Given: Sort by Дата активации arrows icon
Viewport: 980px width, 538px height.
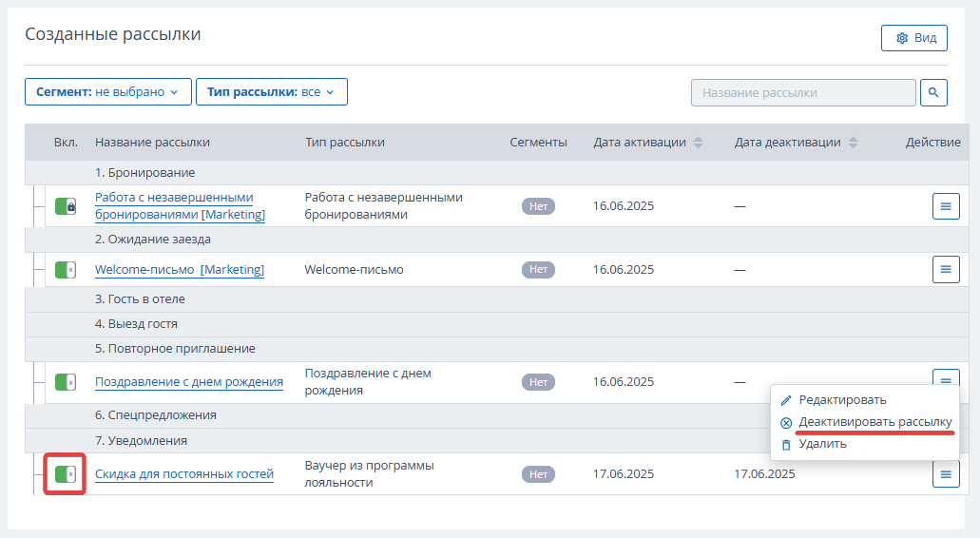Looking at the screenshot, I should tap(698, 143).
